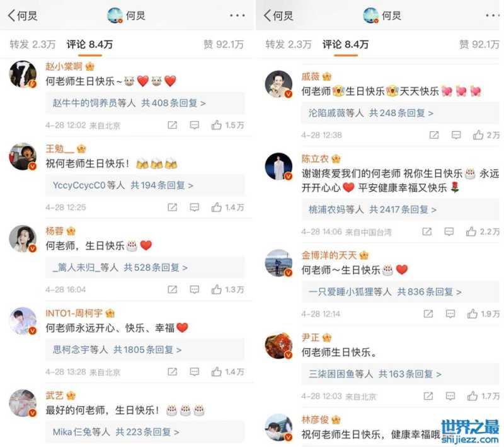The width and height of the screenshot is (504, 447).
Task: Share 王勉's comment via forward icon
Action: point(172,207)
